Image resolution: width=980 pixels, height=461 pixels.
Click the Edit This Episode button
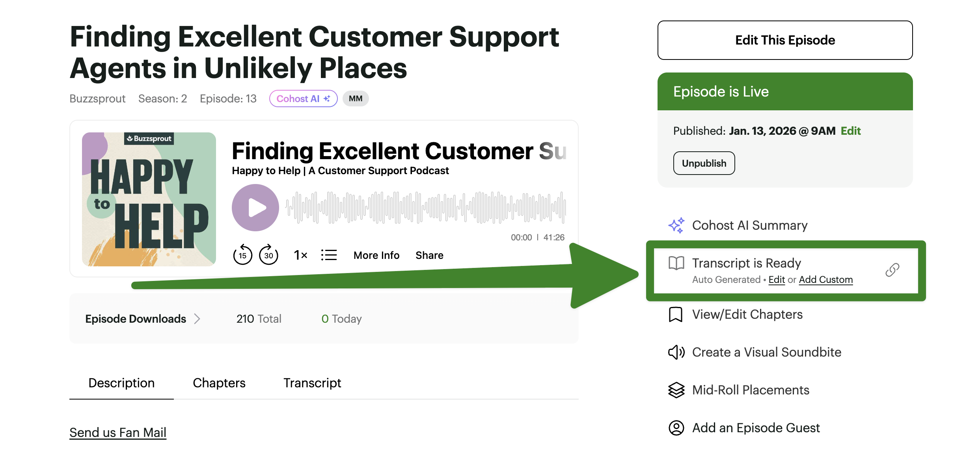point(785,40)
